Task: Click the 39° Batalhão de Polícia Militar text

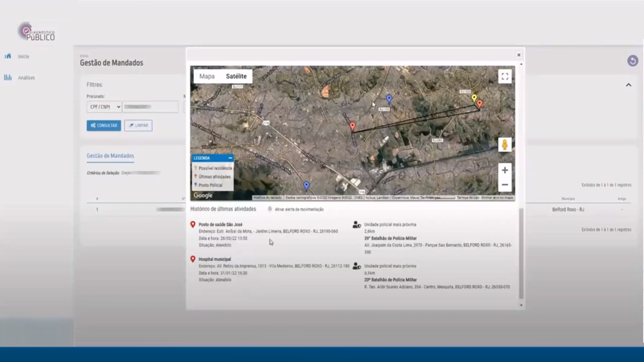Action: [390, 238]
